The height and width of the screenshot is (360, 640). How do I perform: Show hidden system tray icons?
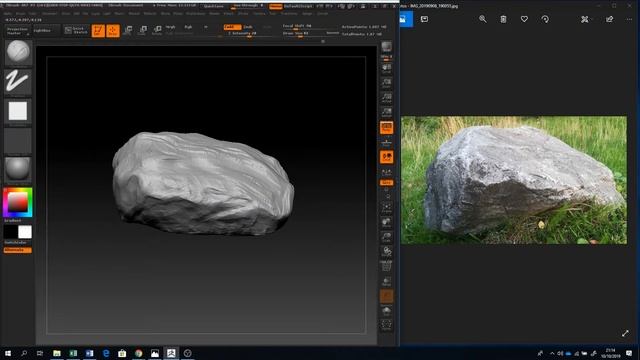coord(552,353)
